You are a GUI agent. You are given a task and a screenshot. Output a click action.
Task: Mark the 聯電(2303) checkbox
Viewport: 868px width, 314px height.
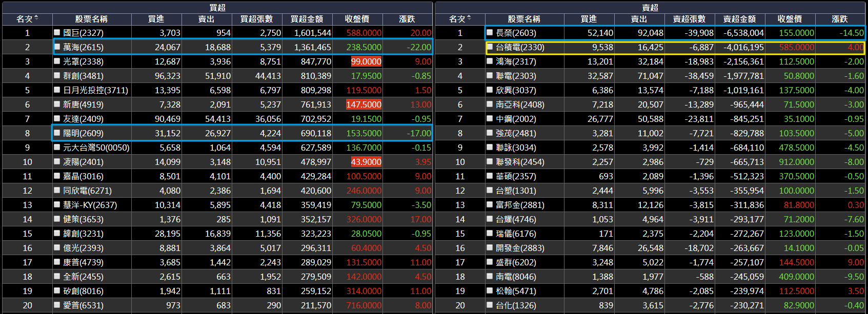490,75
